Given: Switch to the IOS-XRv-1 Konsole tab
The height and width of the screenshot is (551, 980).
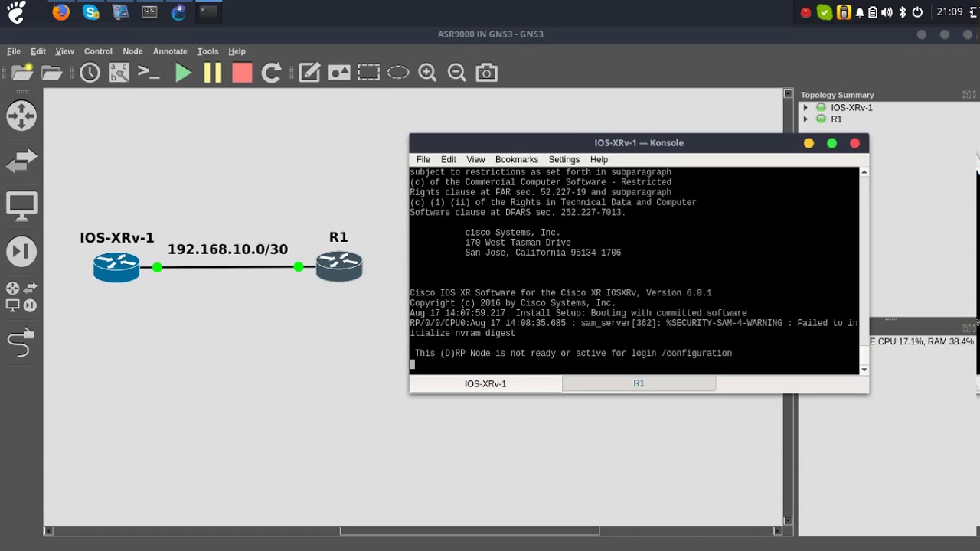Looking at the screenshot, I should [x=485, y=383].
